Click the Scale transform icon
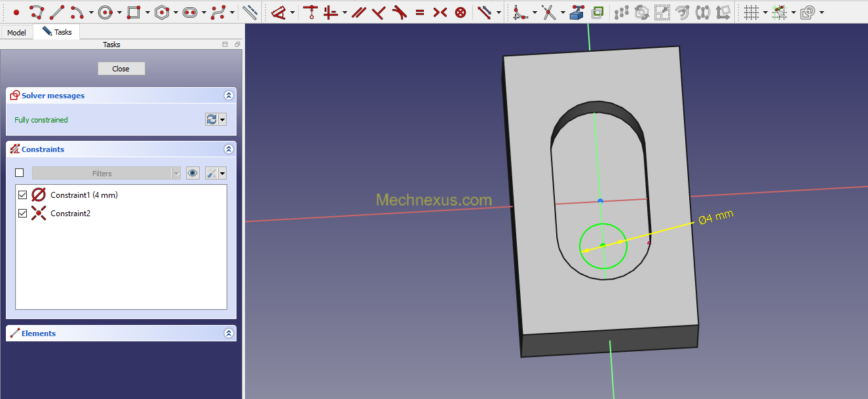The image size is (868, 399). 662,12
